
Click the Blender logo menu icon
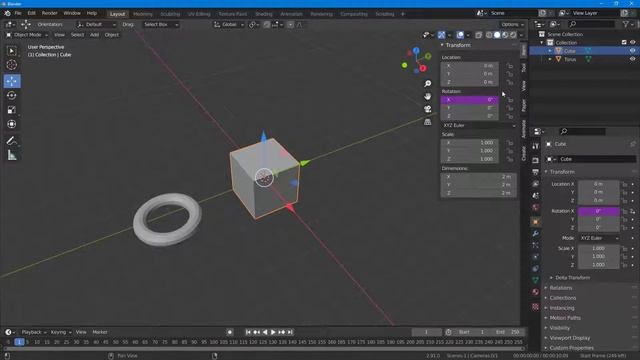coord(7,13)
